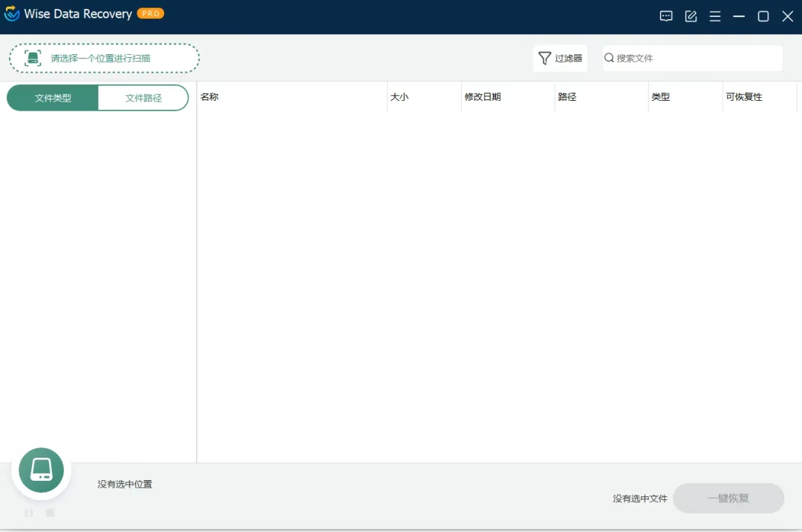The image size is (802, 532).
Task: Click the magnifier icon in the search box
Action: coord(609,57)
